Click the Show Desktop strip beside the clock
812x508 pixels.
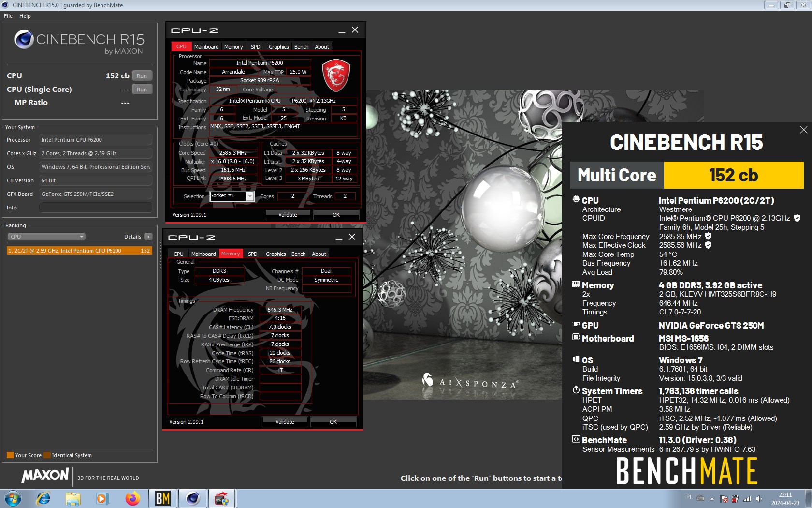point(808,498)
